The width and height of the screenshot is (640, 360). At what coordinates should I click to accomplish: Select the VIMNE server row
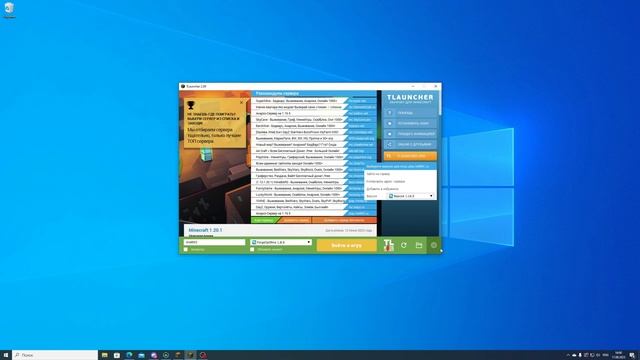tap(299, 201)
